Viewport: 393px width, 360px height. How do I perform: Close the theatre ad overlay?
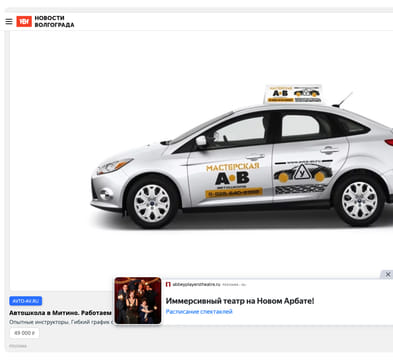point(388,274)
